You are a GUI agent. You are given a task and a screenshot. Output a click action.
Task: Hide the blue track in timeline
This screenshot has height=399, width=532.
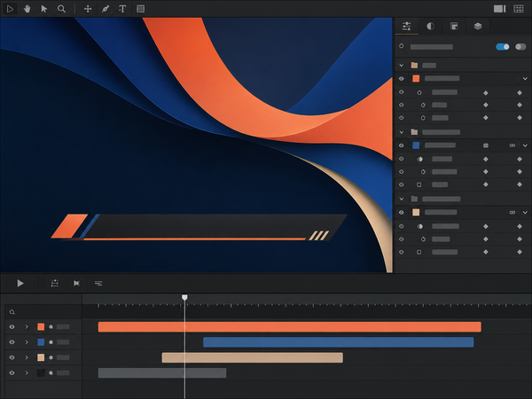(x=12, y=342)
